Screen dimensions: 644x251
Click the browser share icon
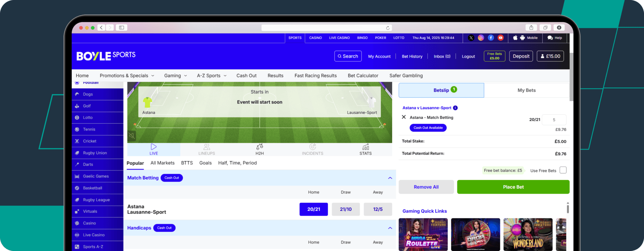[x=531, y=28]
